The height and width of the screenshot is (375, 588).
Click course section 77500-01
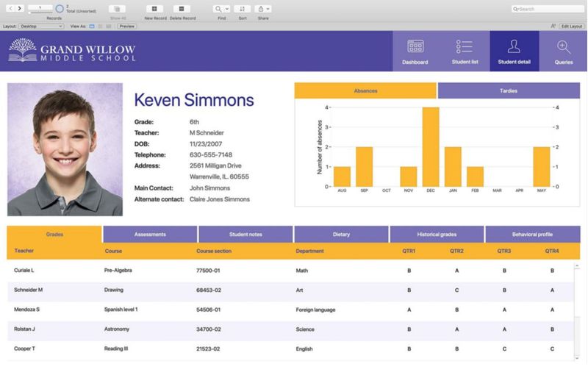point(208,271)
